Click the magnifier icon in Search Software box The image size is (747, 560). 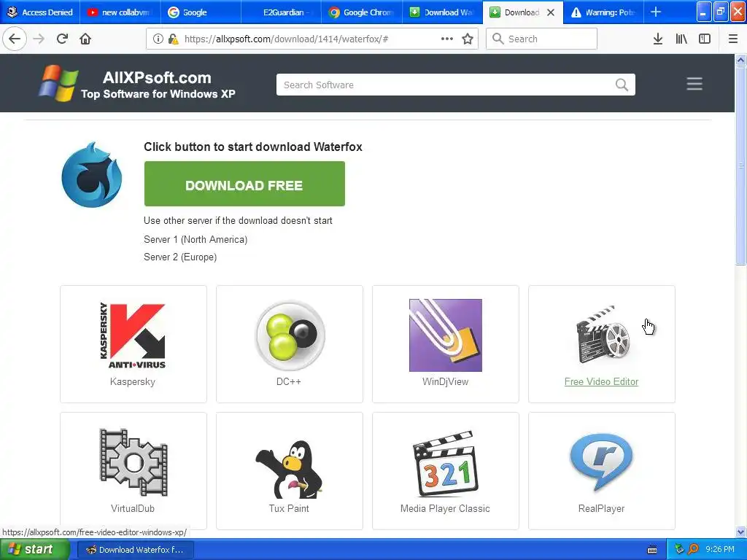[x=622, y=85]
